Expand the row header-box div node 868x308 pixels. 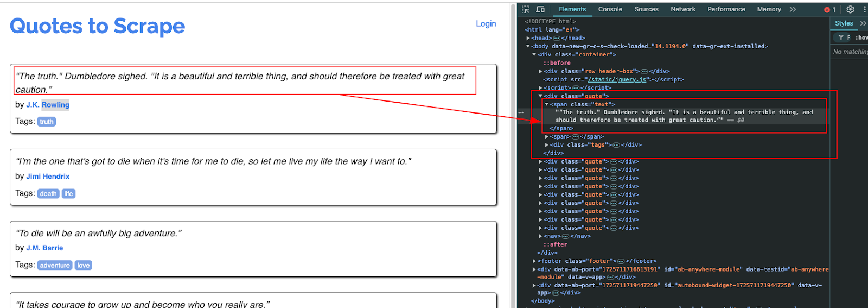540,71
